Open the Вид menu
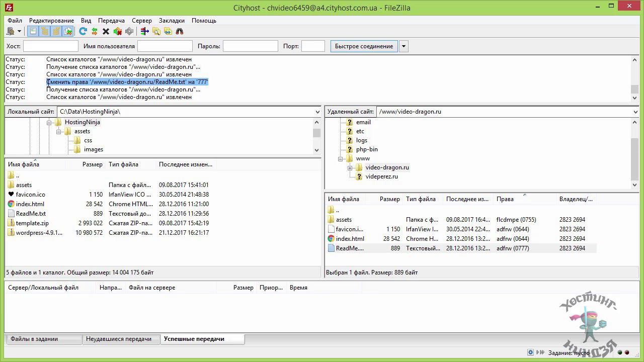 (x=86, y=21)
